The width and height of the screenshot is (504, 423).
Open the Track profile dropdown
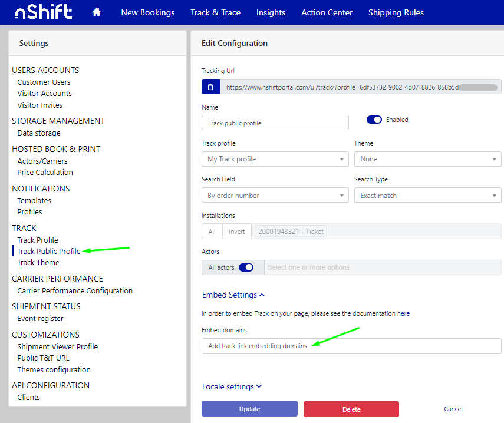pos(275,159)
